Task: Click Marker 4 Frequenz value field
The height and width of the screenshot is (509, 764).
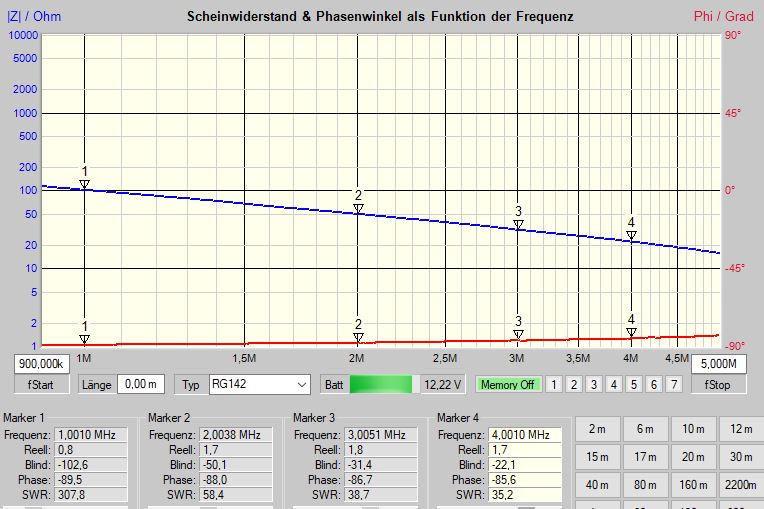Action: [525, 435]
